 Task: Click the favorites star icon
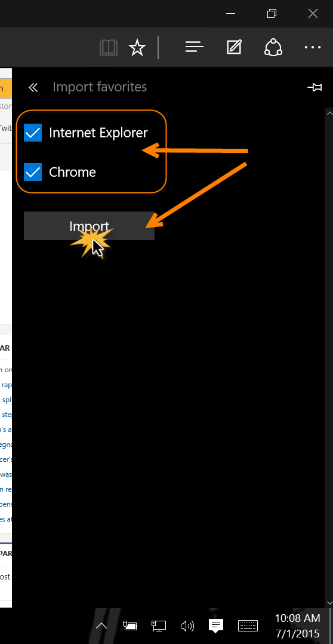click(x=137, y=48)
